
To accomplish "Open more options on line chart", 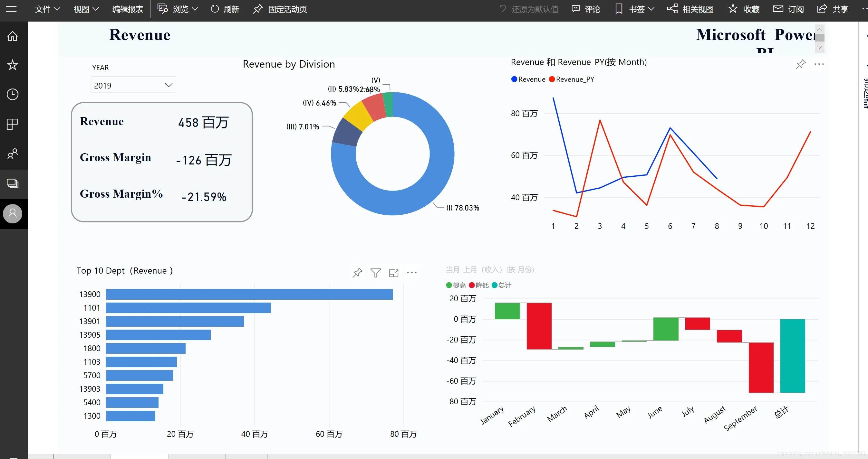I will [819, 64].
